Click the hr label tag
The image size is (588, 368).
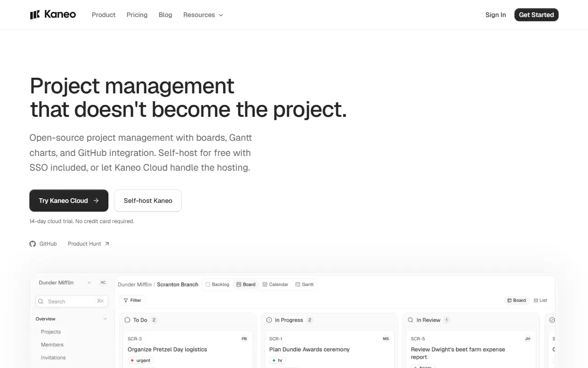coord(277,361)
